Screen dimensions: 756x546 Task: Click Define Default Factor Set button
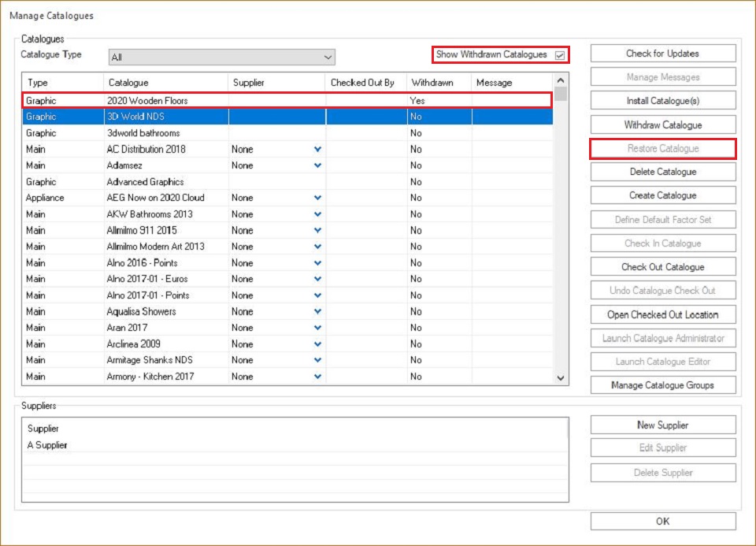663,220
